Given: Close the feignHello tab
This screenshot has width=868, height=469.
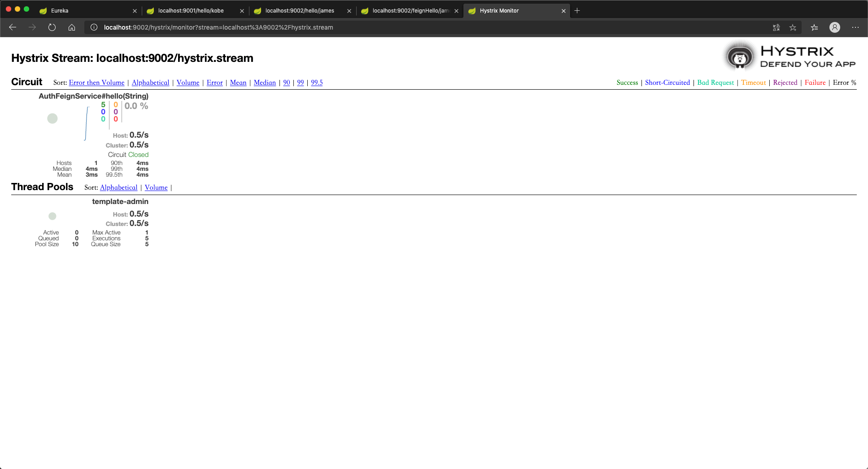Looking at the screenshot, I should [x=456, y=11].
